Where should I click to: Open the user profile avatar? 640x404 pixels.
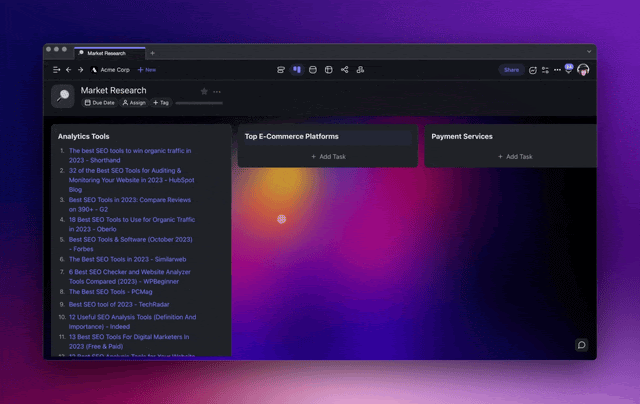click(583, 70)
